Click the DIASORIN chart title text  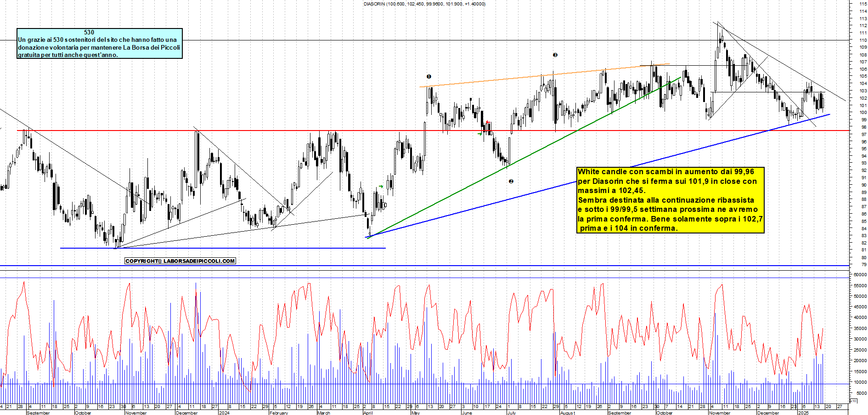[424, 4]
